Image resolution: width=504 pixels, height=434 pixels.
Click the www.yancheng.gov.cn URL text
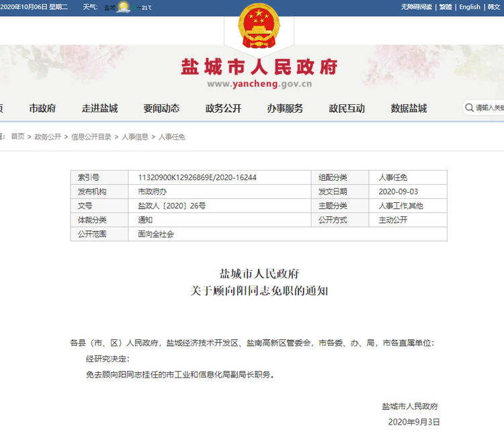tap(259, 84)
